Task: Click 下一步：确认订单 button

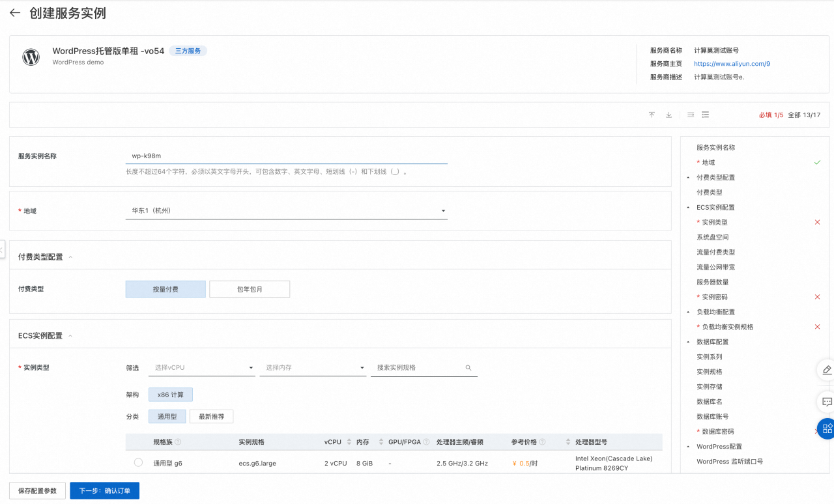Action: [104, 491]
